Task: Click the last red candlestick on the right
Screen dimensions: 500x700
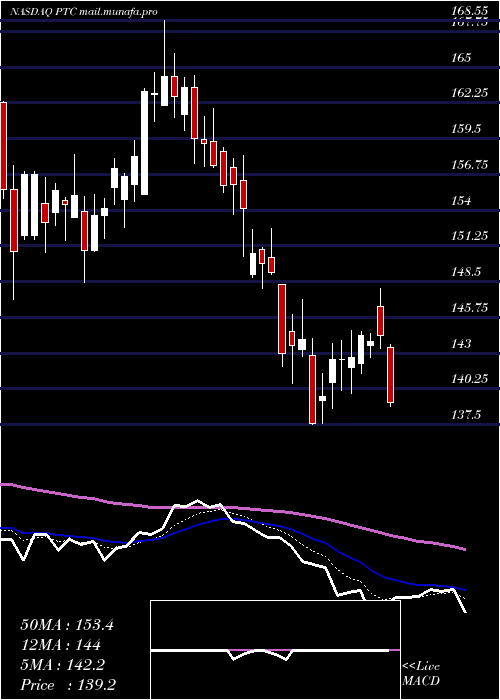Action: click(x=391, y=375)
